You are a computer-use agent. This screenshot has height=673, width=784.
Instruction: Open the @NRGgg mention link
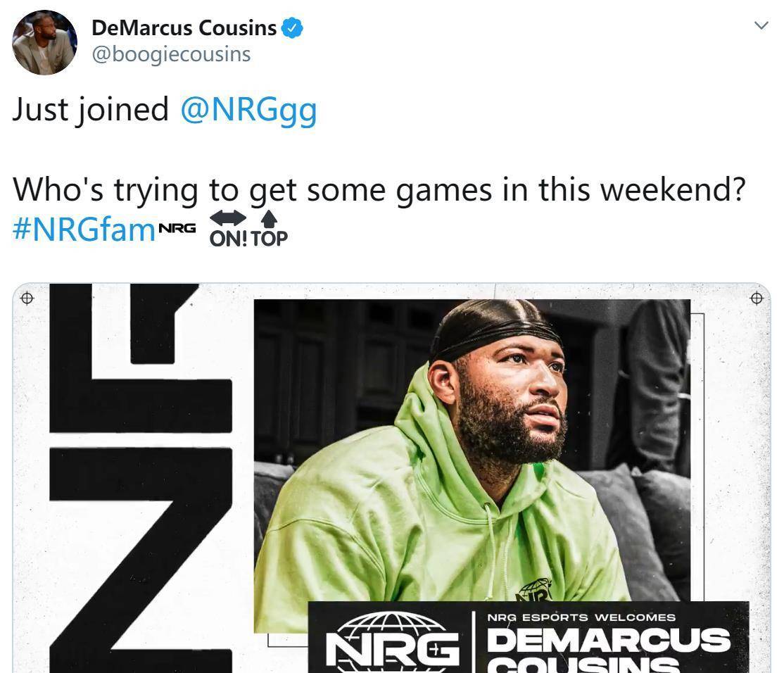tap(248, 110)
